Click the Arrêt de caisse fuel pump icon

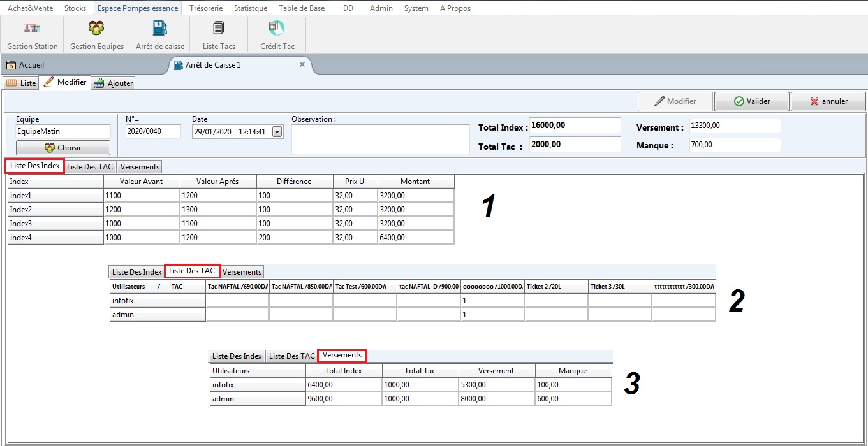[159, 29]
